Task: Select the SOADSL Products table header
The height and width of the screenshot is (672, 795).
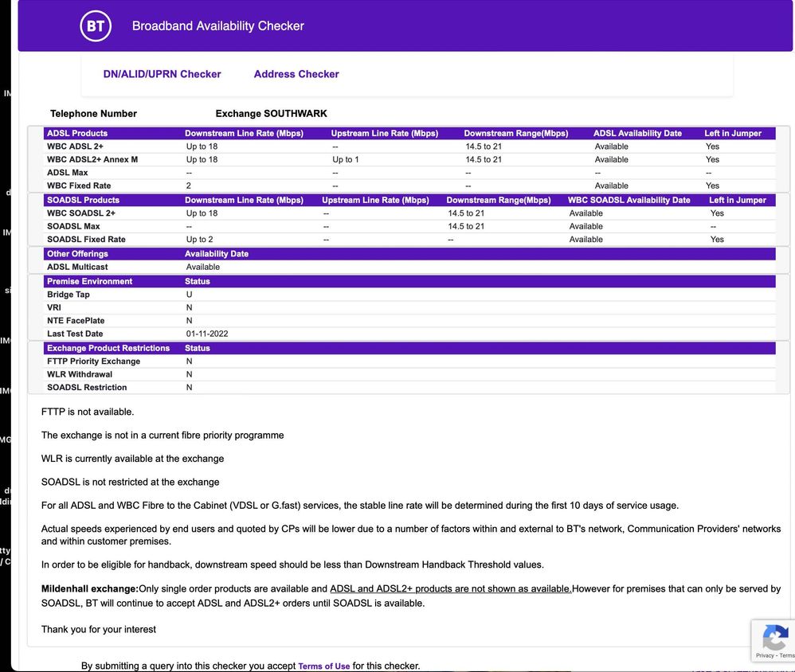Action: 83,201
